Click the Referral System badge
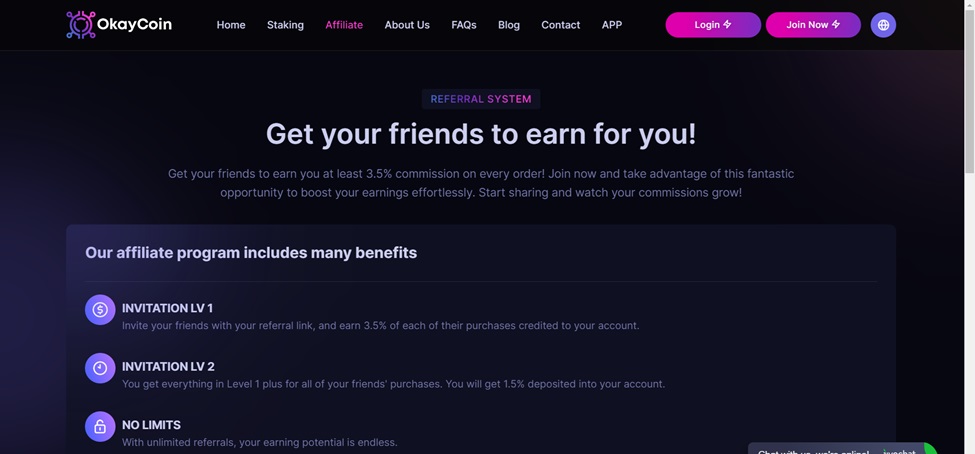The width and height of the screenshot is (975, 454). click(x=481, y=99)
